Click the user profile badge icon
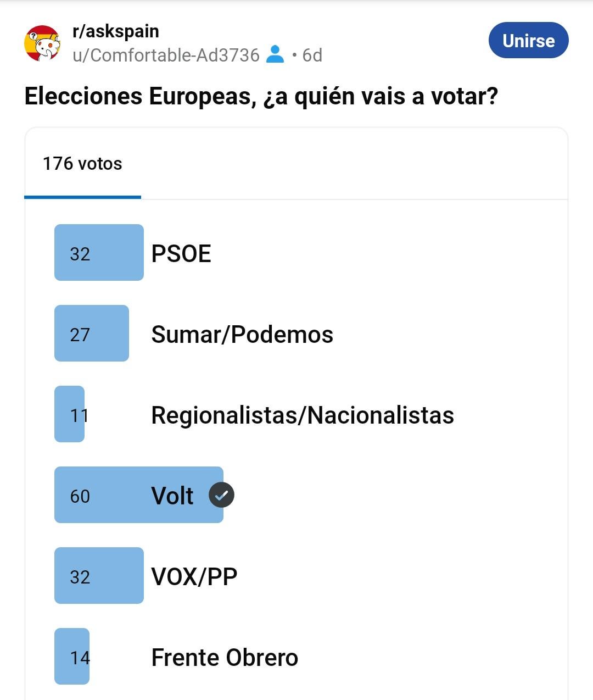 (x=275, y=54)
